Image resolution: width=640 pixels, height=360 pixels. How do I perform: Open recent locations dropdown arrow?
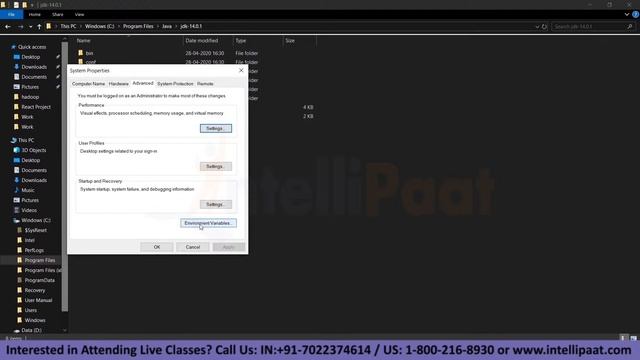coord(31,27)
